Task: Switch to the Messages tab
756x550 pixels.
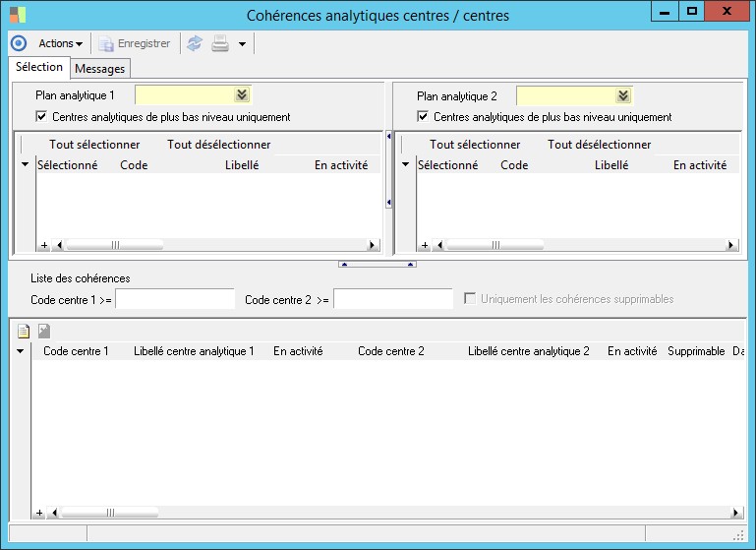Action: (99, 69)
